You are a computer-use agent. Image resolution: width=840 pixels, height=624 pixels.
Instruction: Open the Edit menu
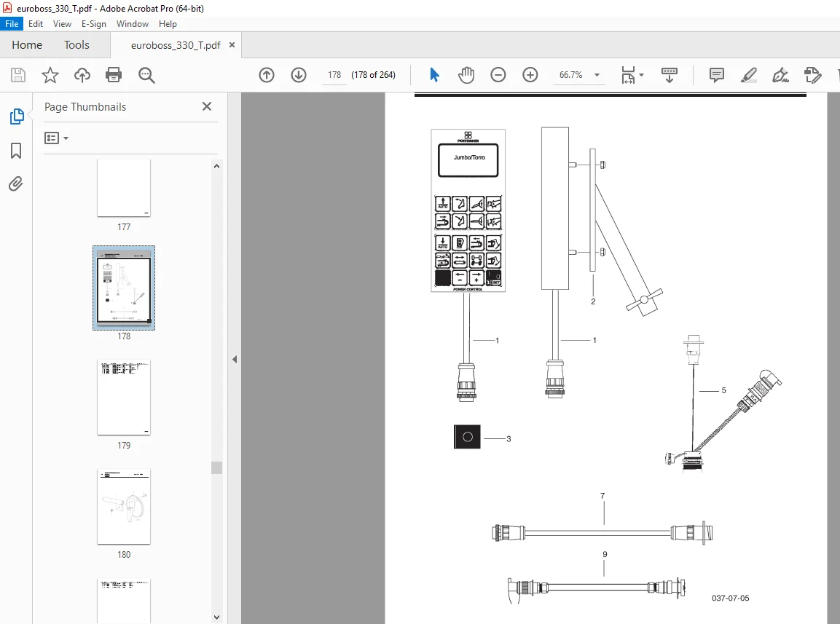click(x=36, y=24)
